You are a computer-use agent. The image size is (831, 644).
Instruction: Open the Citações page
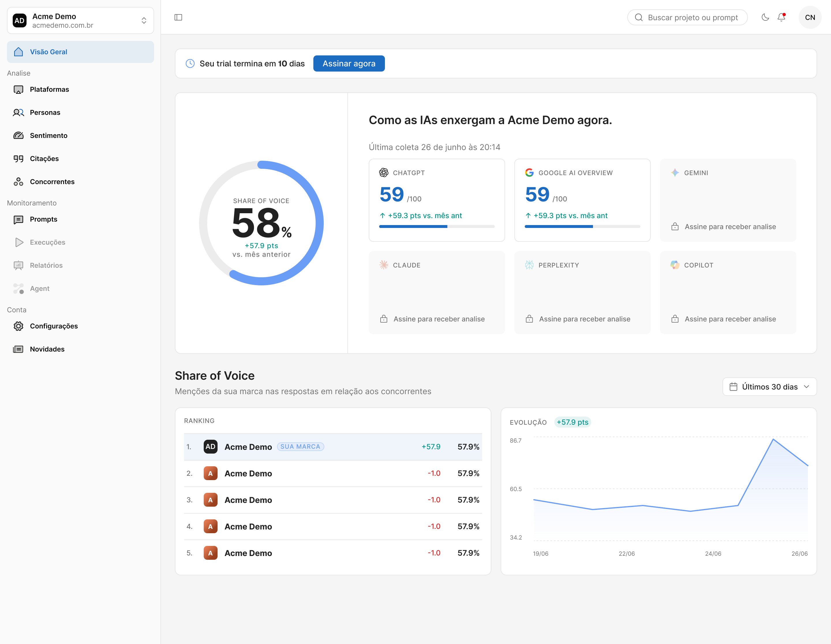point(80,159)
